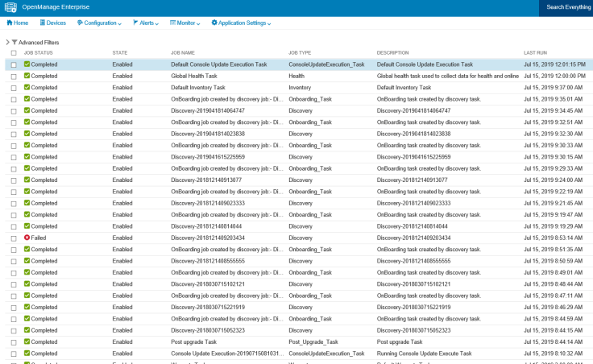Click the Search Everything input field
593x364 pixels.
click(x=566, y=7)
